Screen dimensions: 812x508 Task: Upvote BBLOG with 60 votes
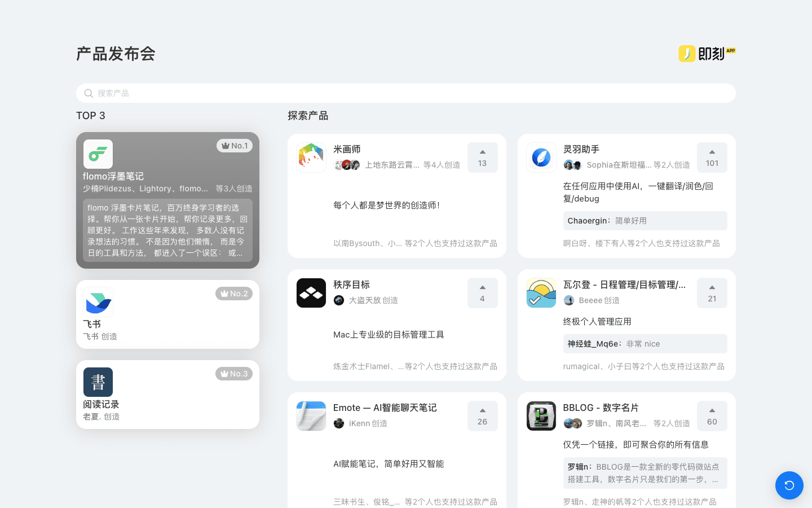tap(712, 416)
